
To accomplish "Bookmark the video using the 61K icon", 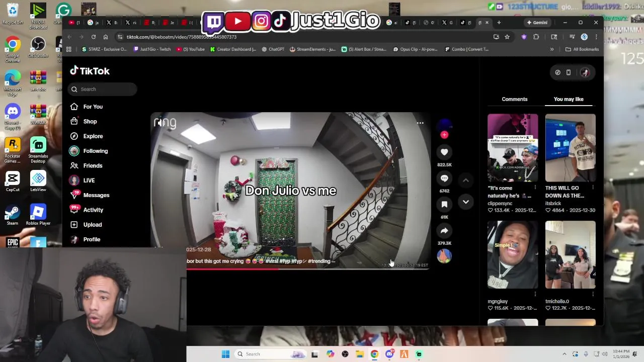I will point(444,204).
